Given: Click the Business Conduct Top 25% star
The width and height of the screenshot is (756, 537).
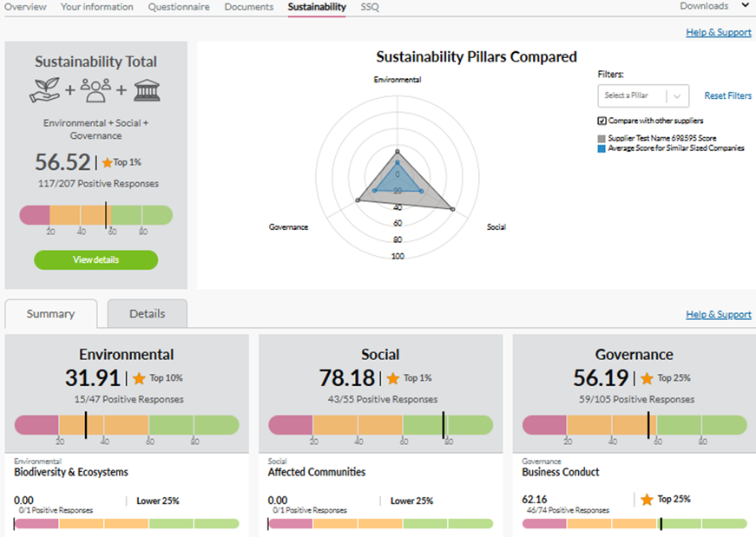Looking at the screenshot, I should (647, 500).
